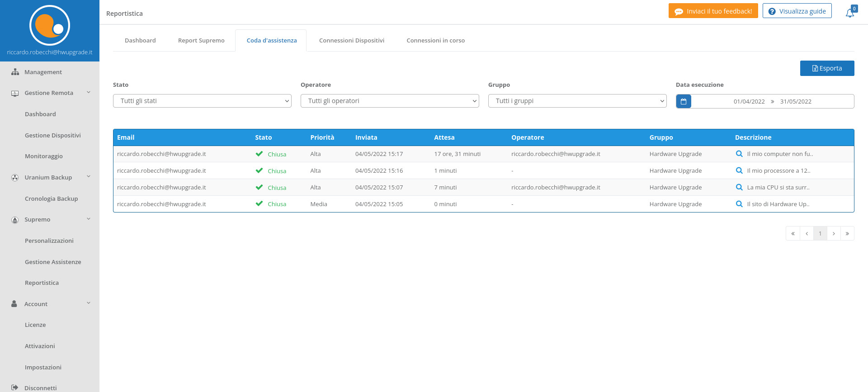
Task: Go to next page in pagination
Action: pyautogui.click(x=834, y=233)
